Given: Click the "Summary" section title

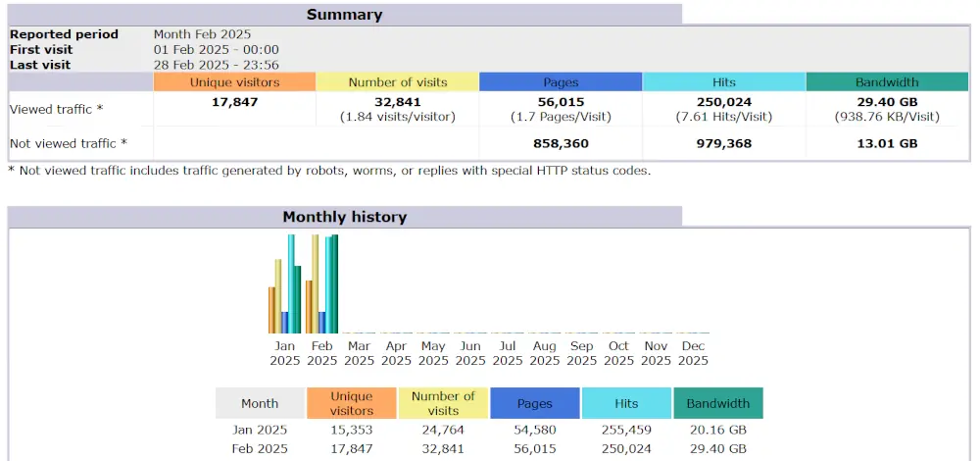Looking at the screenshot, I should click(x=344, y=15).
